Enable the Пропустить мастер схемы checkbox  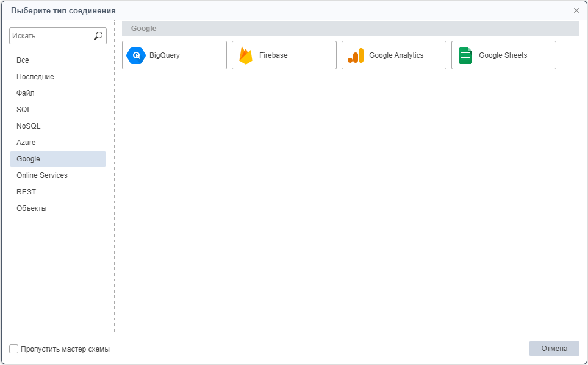[x=14, y=349]
